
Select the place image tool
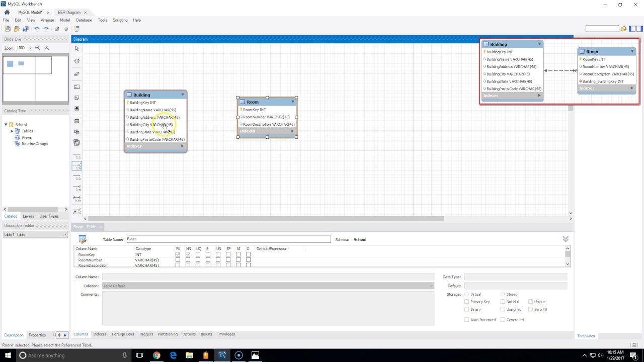76,108
